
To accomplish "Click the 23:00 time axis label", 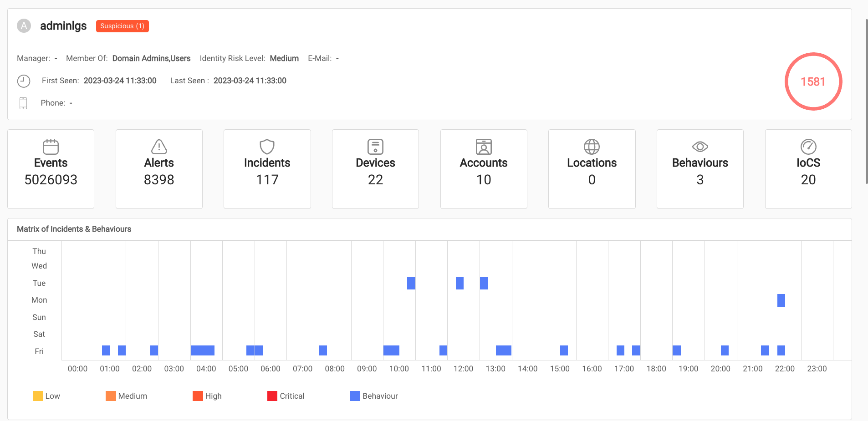I will tap(817, 369).
